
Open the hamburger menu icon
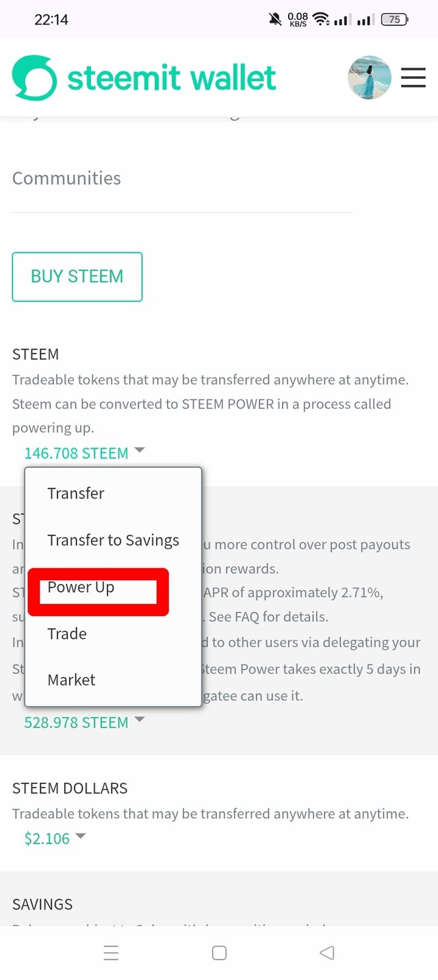tap(413, 78)
